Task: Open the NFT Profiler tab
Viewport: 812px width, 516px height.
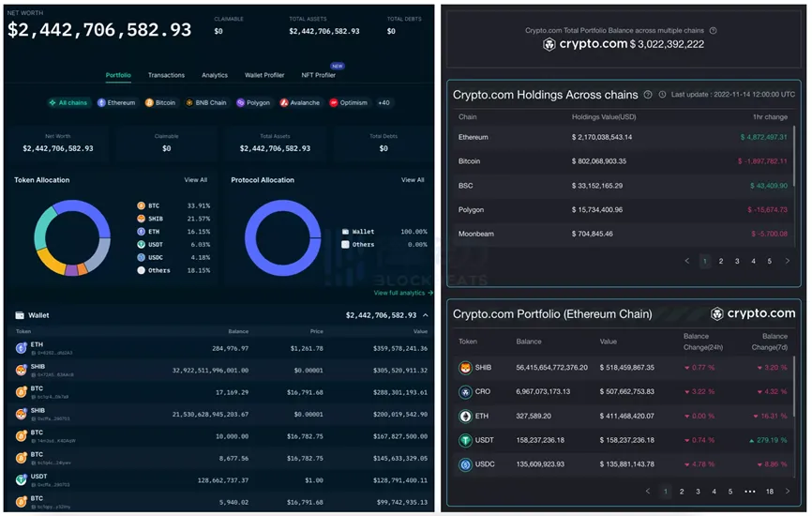Action: point(319,75)
